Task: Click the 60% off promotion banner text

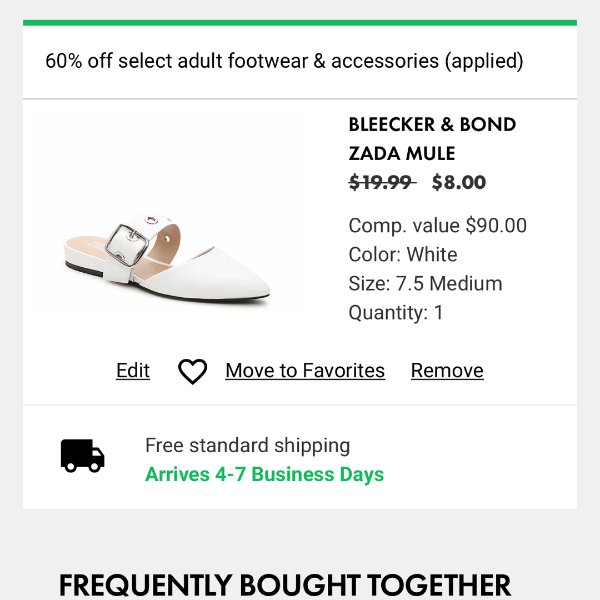Action: coord(284,61)
